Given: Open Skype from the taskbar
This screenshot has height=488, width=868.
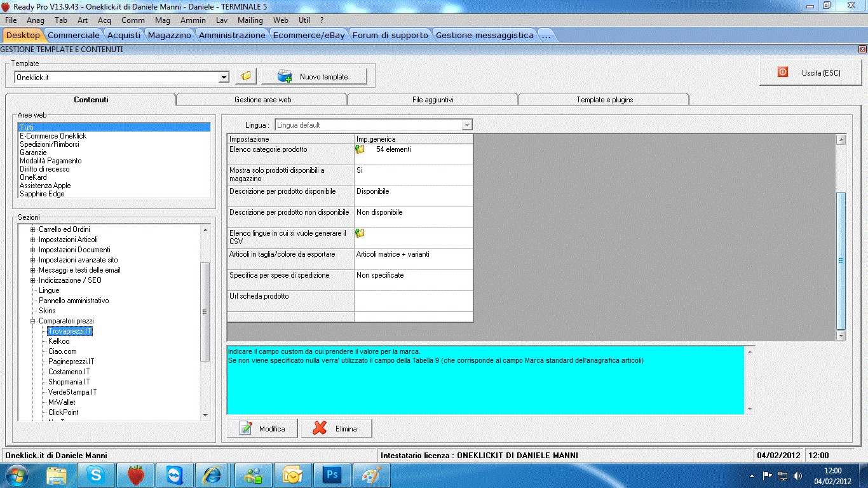Looking at the screenshot, I should pyautogui.click(x=96, y=475).
